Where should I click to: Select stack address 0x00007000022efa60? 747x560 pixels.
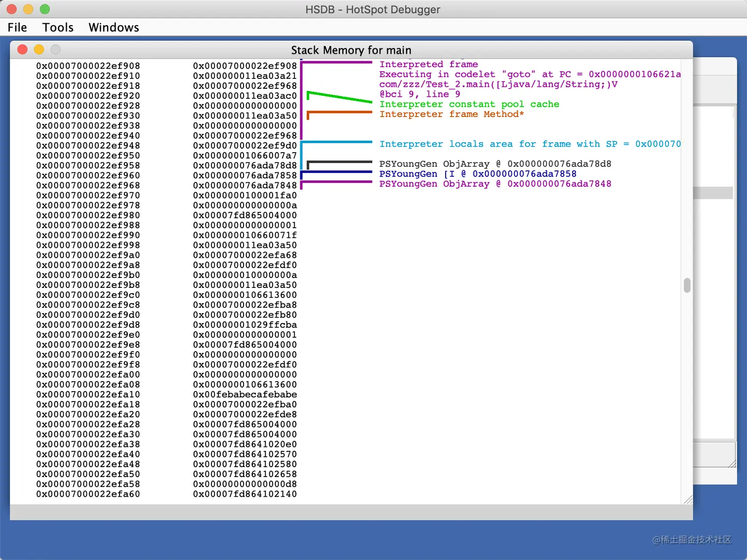[88, 494]
